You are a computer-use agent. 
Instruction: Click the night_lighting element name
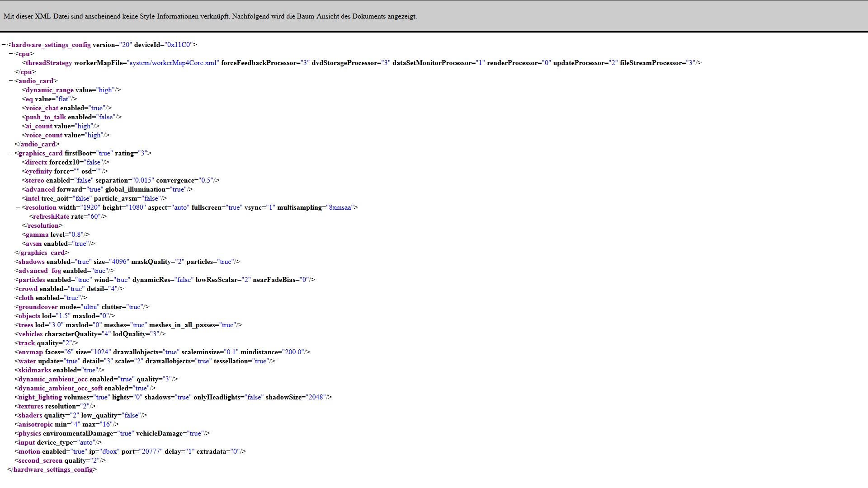point(40,397)
